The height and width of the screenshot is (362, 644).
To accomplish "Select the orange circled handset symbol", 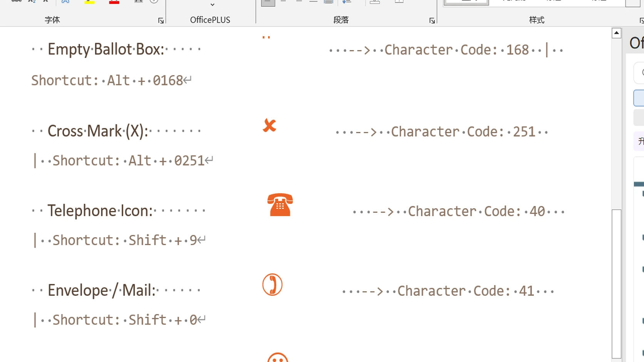I will [272, 285].
